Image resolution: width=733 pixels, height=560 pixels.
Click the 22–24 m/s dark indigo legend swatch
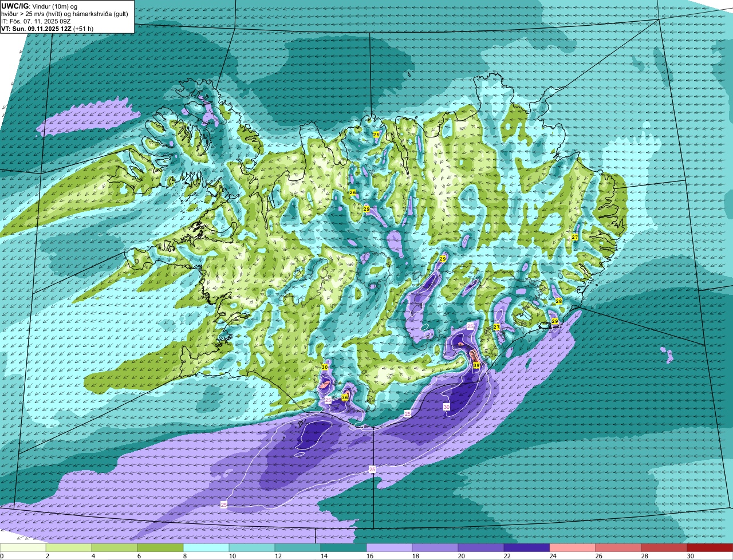point(527,547)
